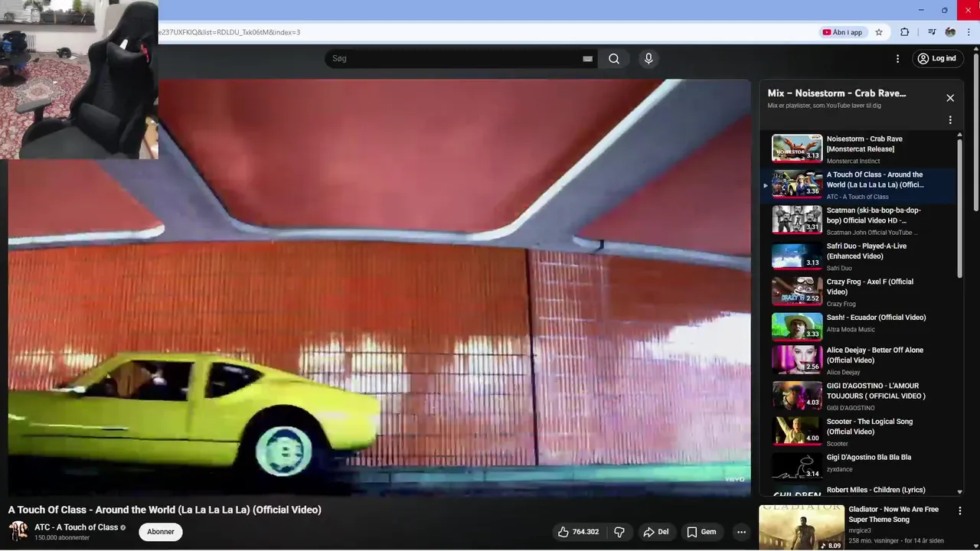Screen dimensions: 980x551
Task: Click the verified badge next to ATC channel name
Action: point(123,527)
